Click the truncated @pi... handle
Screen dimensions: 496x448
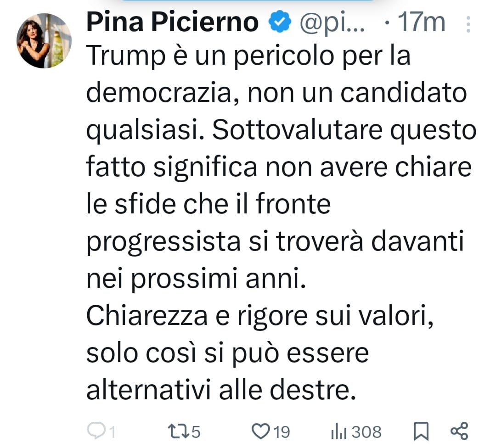click(332, 23)
